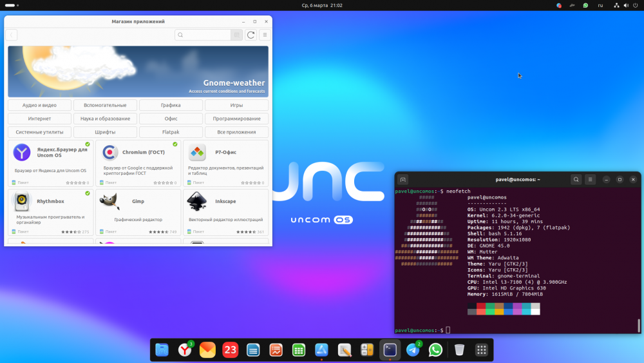This screenshot has width=644, height=363.
Task: Open the Аудио и видео category
Action: pos(39,105)
